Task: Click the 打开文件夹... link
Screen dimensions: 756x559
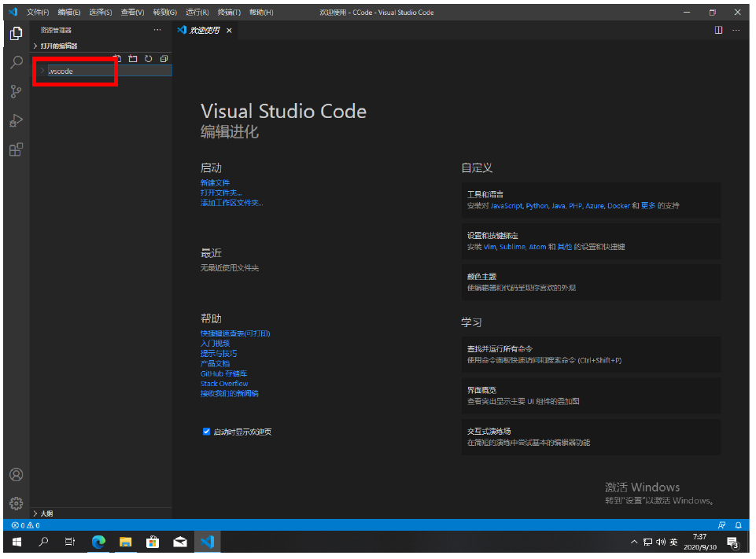Action: (x=221, y=193)
